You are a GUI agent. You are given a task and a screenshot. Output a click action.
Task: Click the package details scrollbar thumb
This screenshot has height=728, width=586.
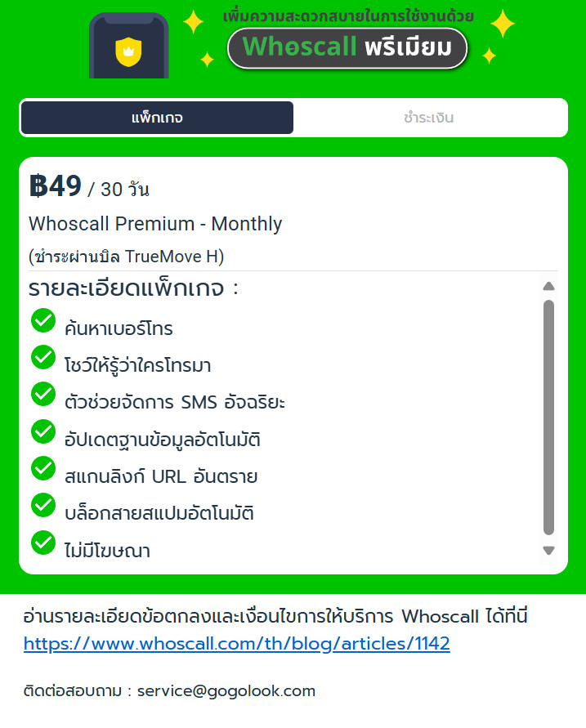pyautogui.click(x=549, y=418)
